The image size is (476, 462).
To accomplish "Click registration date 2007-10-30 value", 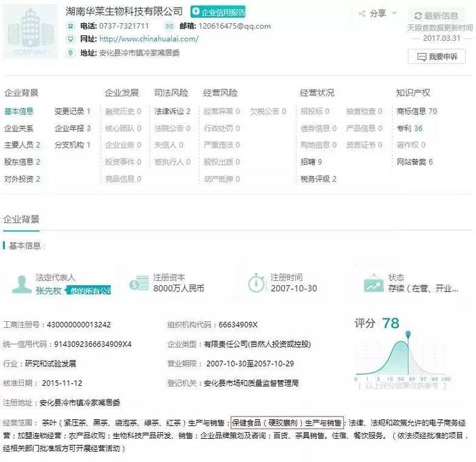I will 294,288.
